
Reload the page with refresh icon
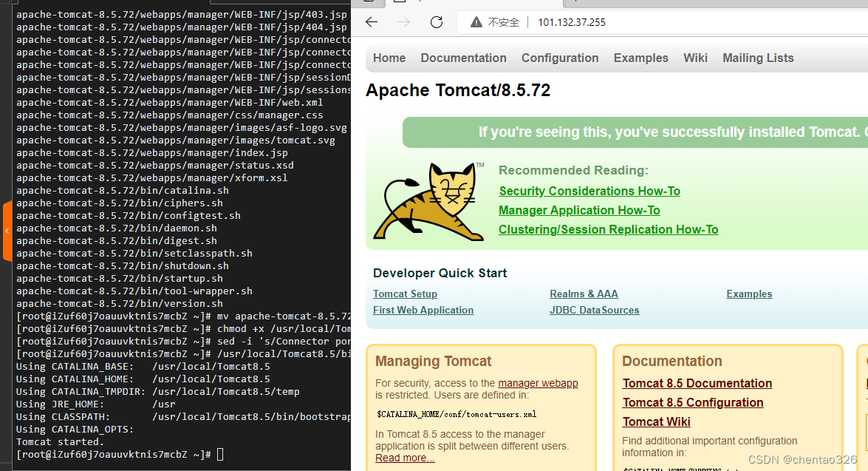click(x=437, y=22)
